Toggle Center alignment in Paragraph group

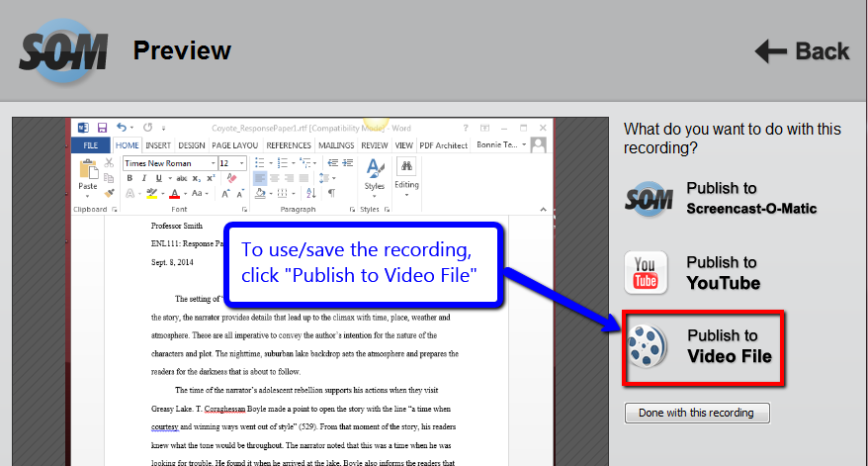275,178
